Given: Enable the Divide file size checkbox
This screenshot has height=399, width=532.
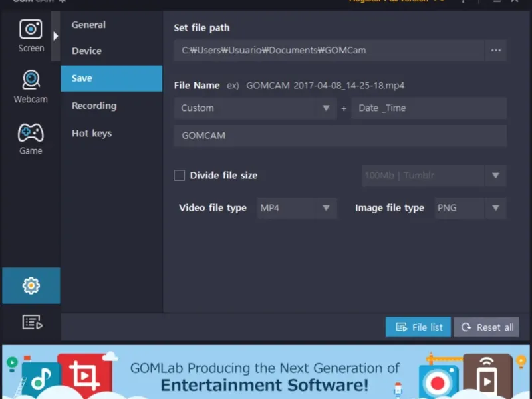Looking at the screenshot, I should coord(179,175).
